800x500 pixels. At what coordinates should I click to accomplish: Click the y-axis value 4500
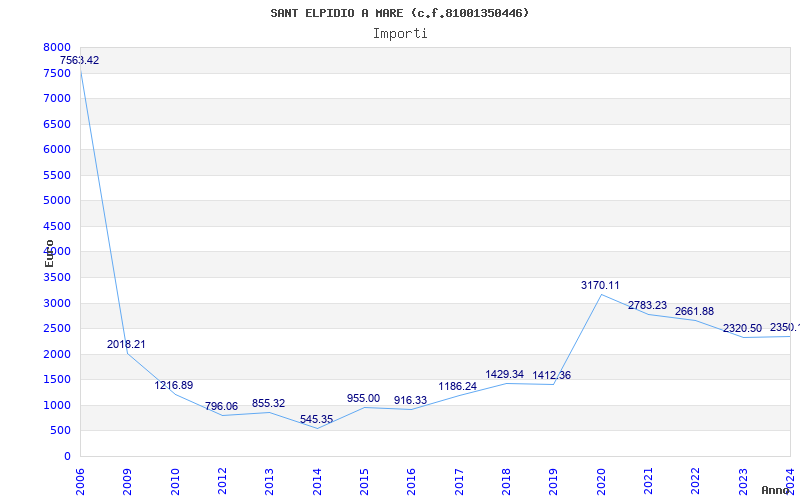[57, 226]
